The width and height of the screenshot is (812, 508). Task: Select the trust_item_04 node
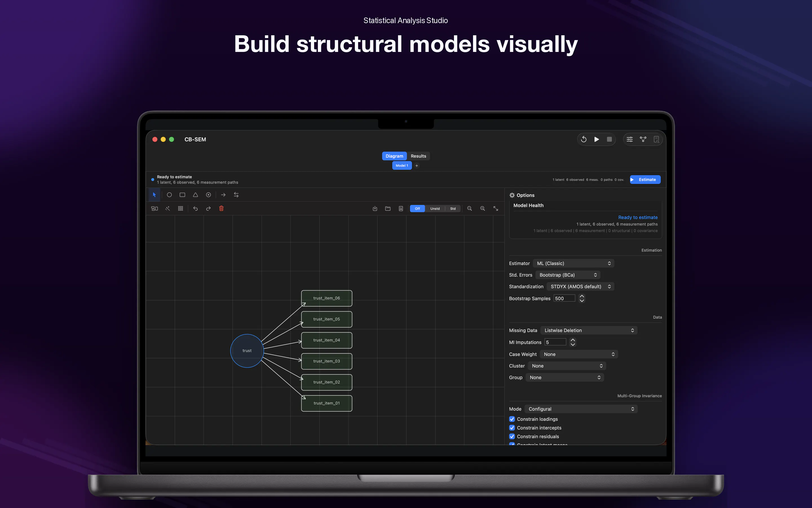pos(326,340)
